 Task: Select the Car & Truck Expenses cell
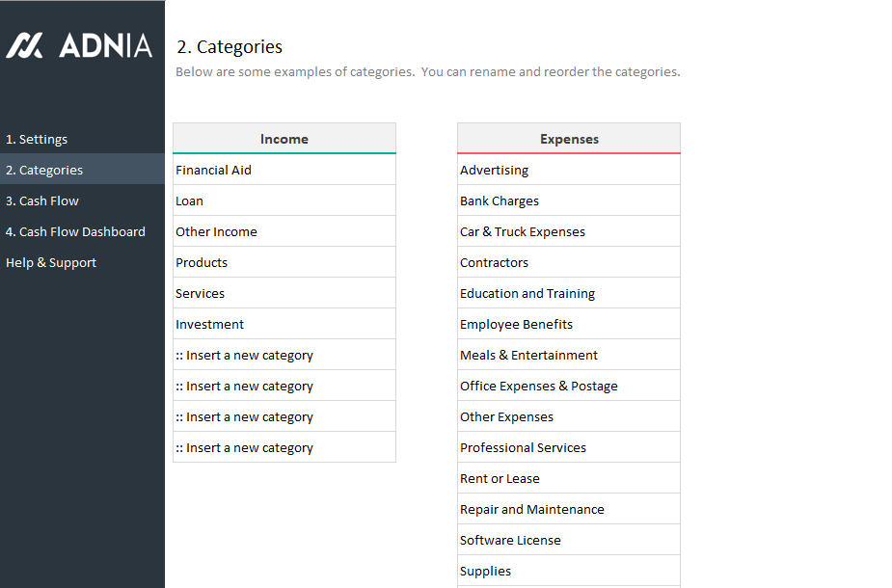[568, 232]
